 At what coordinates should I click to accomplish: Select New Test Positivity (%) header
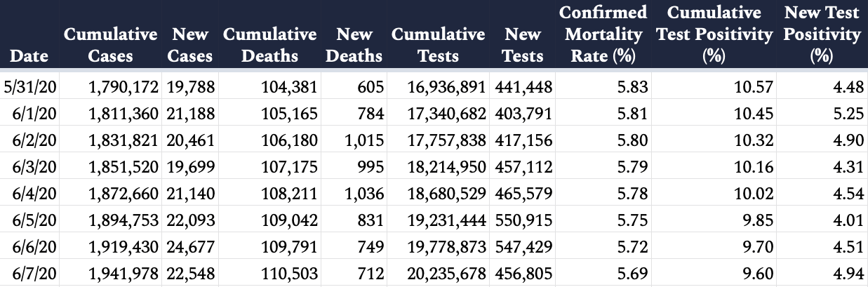pos(822,34)
